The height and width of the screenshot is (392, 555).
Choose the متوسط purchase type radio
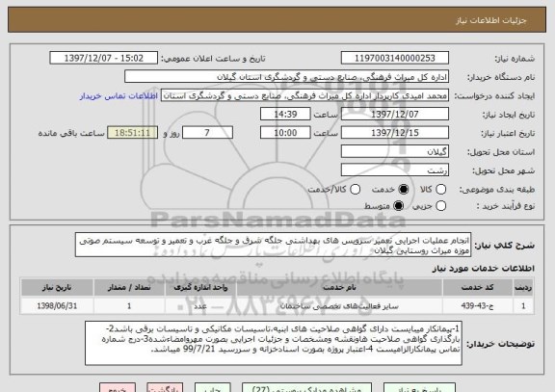point(398,205)
